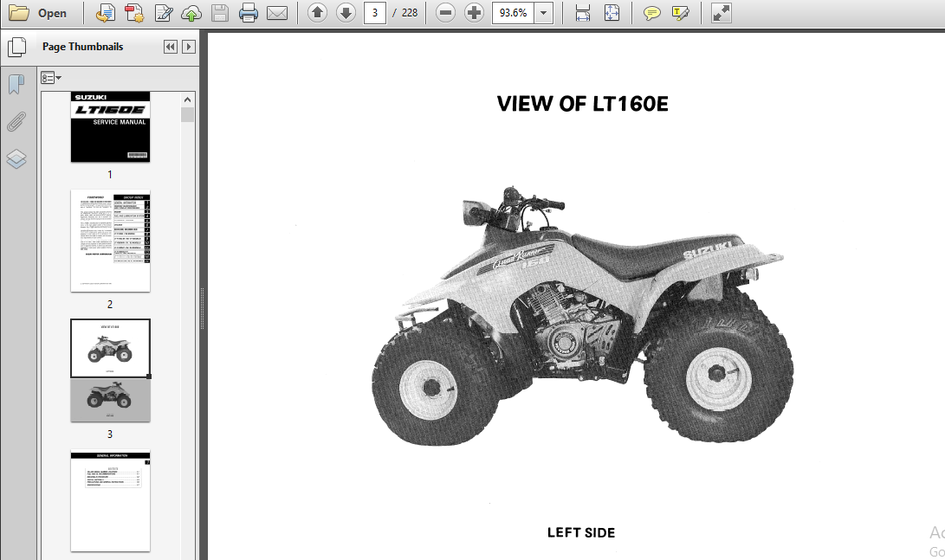Go to previous page with up arrow
The image size is (945, 560).
(x=318, y=13)
